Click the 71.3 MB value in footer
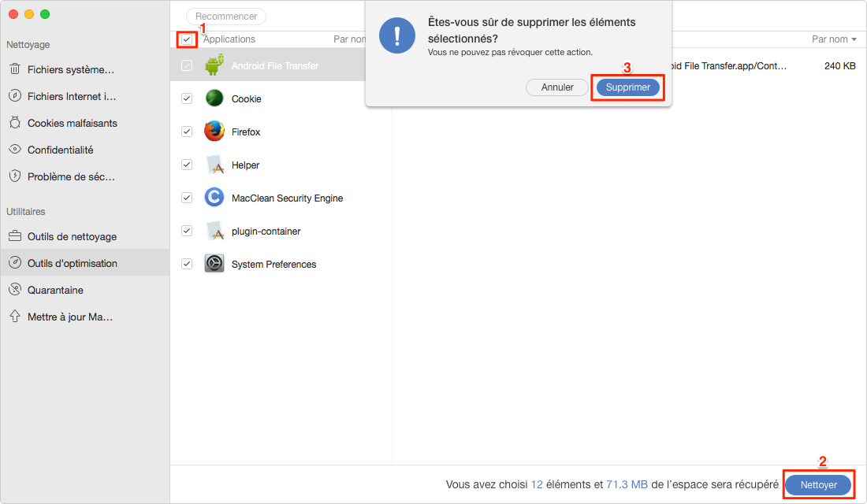This screenshot has width=867, height=504. pos(627,484)
